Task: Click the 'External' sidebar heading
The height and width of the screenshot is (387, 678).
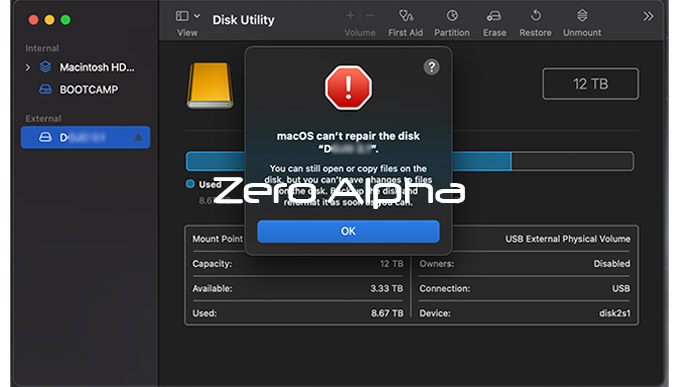Action: (x=43, y=118)
